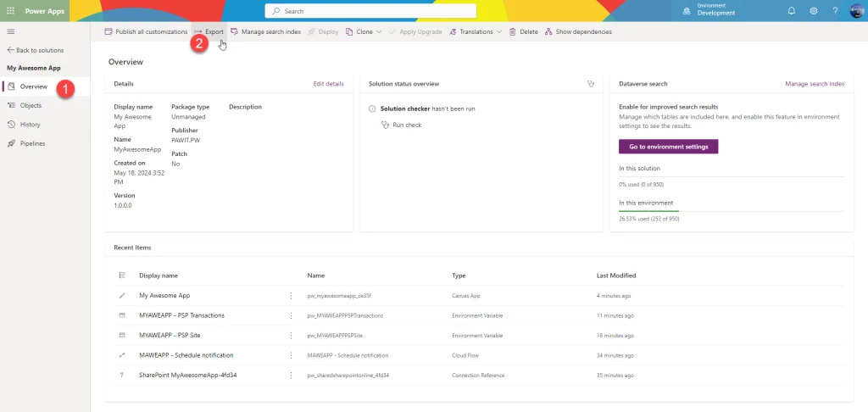Click Show dependencies
868x412 pixels.
pyautogui.click(x=578, y=32)
